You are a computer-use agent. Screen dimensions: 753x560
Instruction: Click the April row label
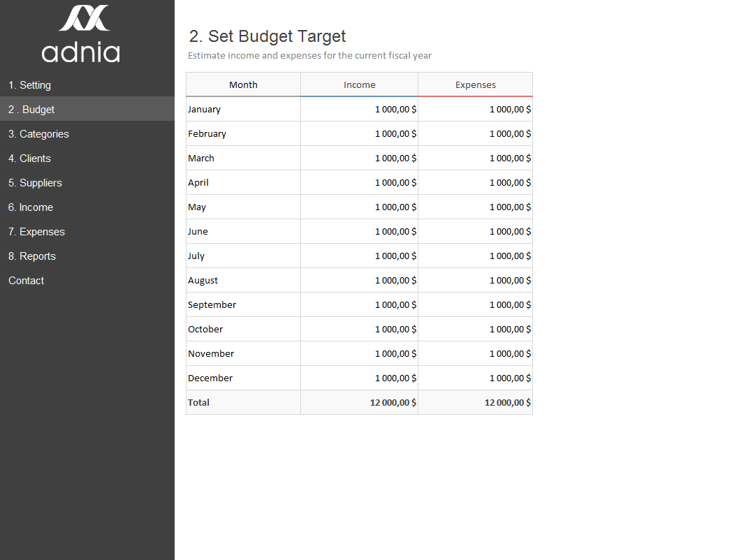coord(244,183)
